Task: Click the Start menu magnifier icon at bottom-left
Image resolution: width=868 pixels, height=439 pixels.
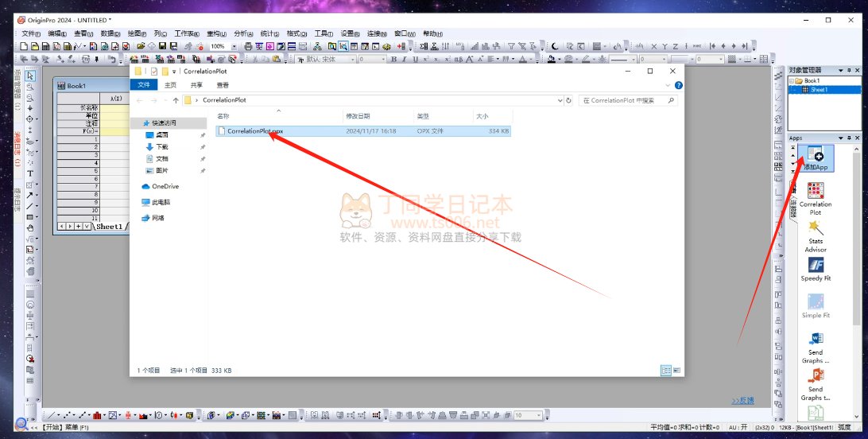Action: pos(21,424)
